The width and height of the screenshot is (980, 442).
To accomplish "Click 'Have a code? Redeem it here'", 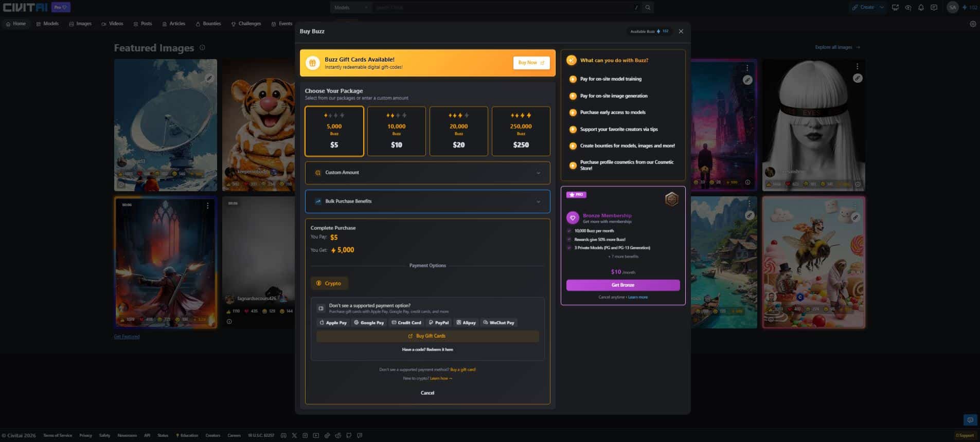I will click(427, 349).
